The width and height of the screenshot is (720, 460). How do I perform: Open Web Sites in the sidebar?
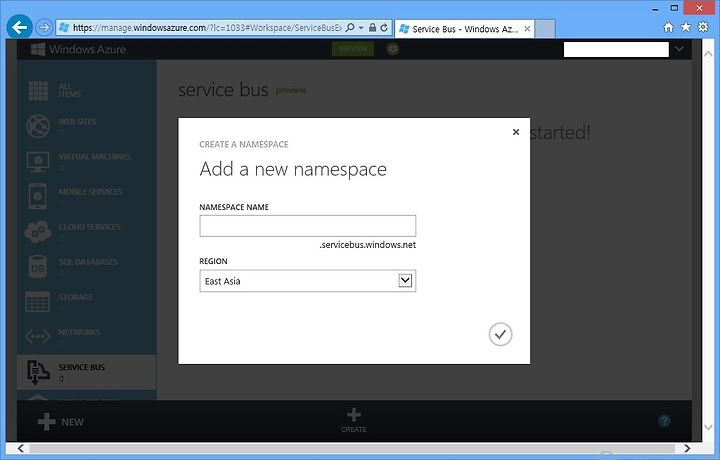(x=86, y=125)
